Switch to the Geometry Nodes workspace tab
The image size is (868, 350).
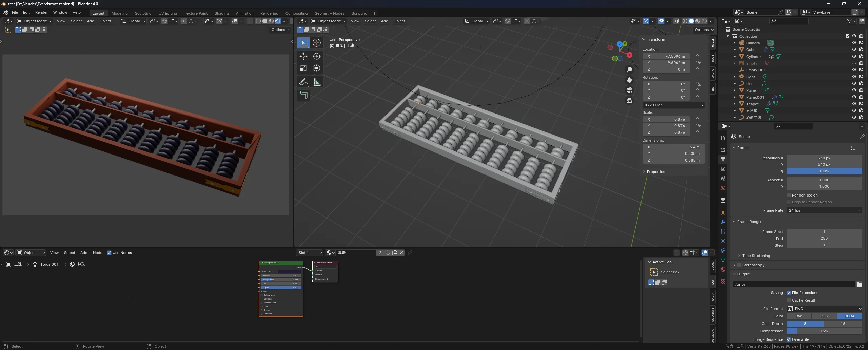[x=329, y=13]
